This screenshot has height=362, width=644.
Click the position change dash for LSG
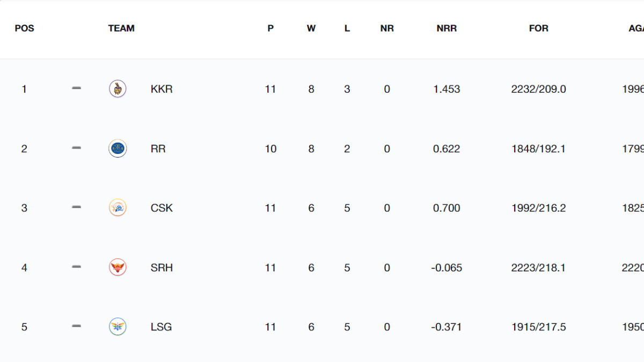76,326
